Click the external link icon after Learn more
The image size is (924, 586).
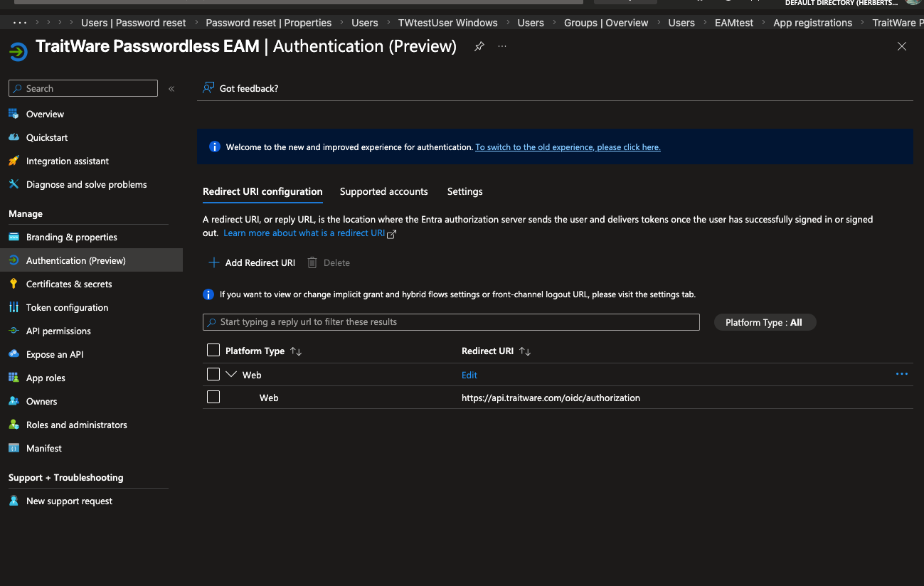pyautogui.click(x=391, y=233)
